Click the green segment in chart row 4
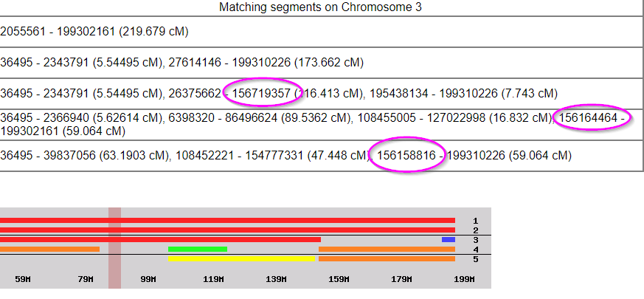Viewport: 644px width, 299px height. tap(197, 250)
